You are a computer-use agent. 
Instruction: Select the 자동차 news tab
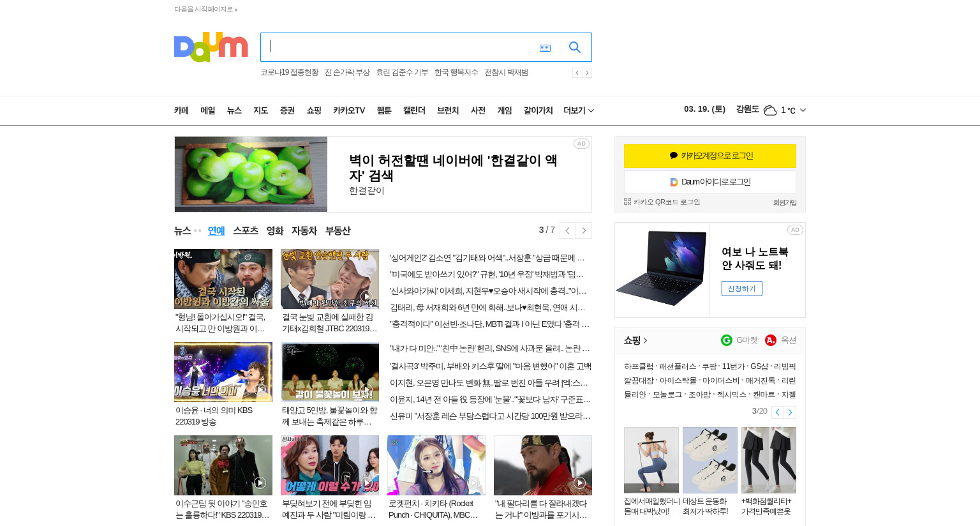tap(304, 230)
